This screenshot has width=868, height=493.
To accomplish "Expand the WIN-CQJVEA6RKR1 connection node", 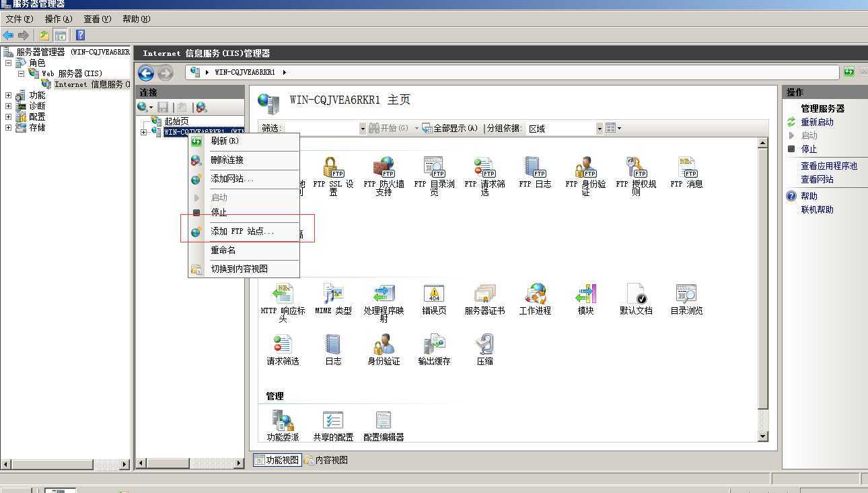I will click(x=143, y=132).
